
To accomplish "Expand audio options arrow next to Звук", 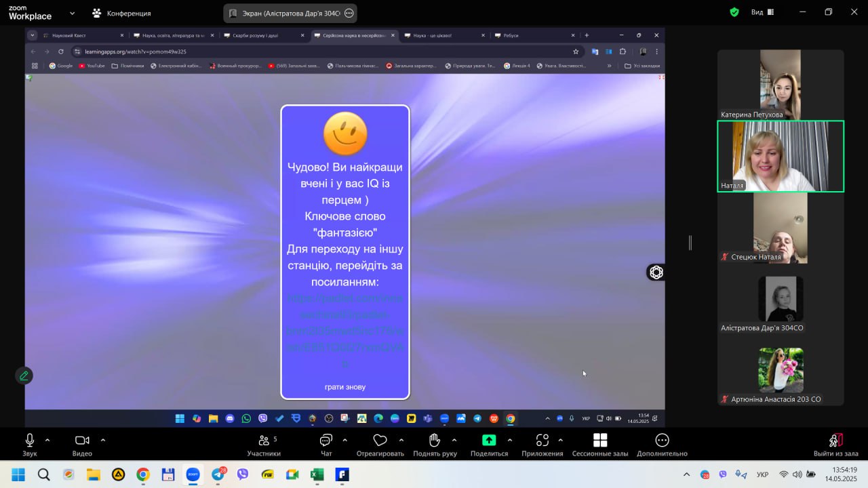I will 47,440.
